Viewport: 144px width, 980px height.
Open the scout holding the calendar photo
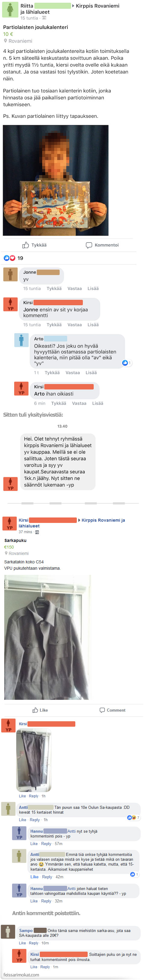(x=55, y=180)
